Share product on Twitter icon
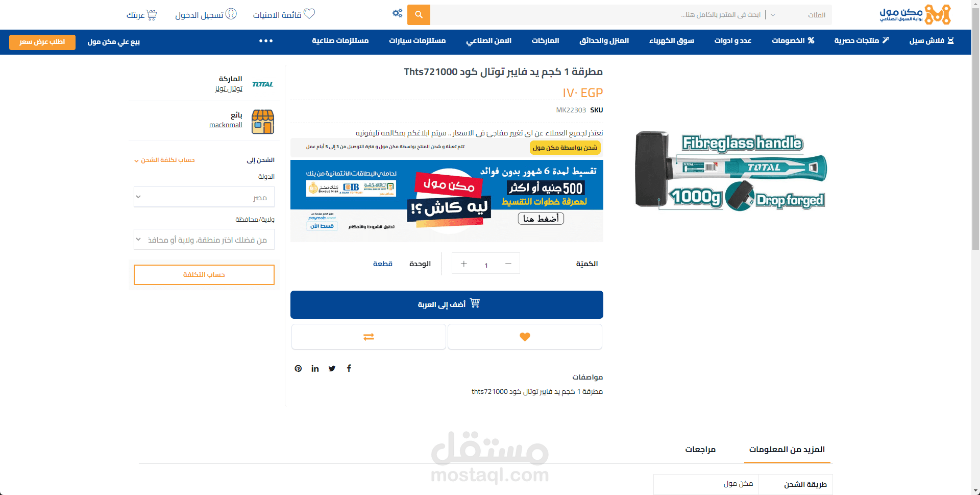The width and height of the screenshot is (980, 495). click(x=332, y=368)
